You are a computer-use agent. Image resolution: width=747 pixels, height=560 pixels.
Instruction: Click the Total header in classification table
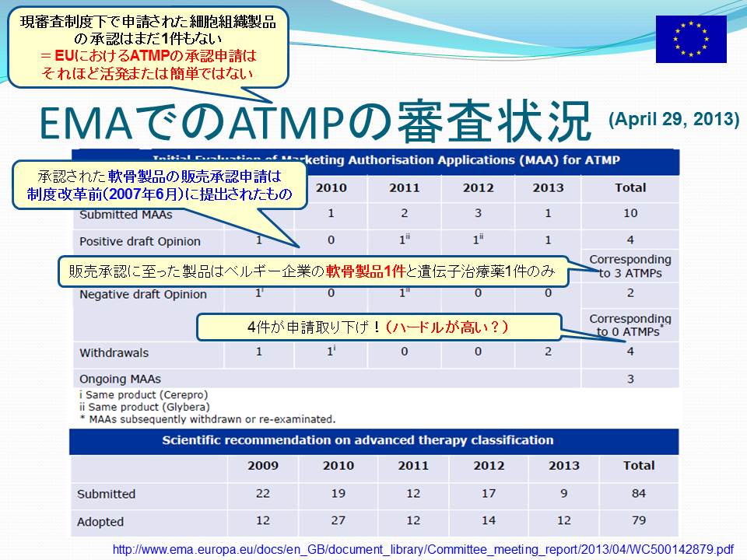(639, 465)
